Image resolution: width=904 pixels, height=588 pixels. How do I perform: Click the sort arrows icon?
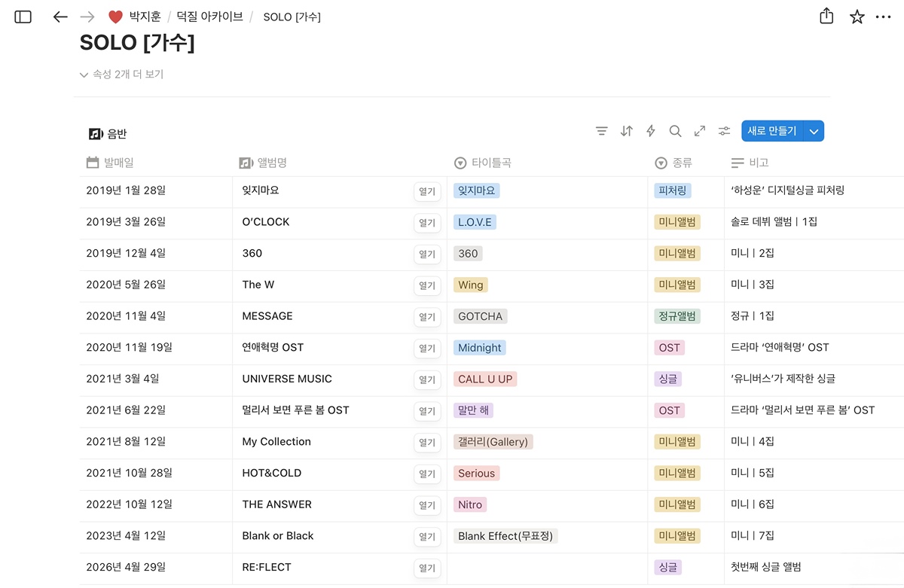click(626, 131)
